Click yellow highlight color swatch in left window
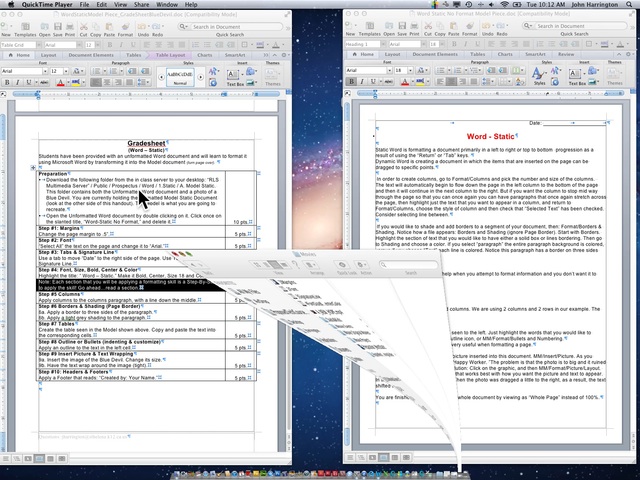This screenshot has height=480, width=640. coord(76,82)
